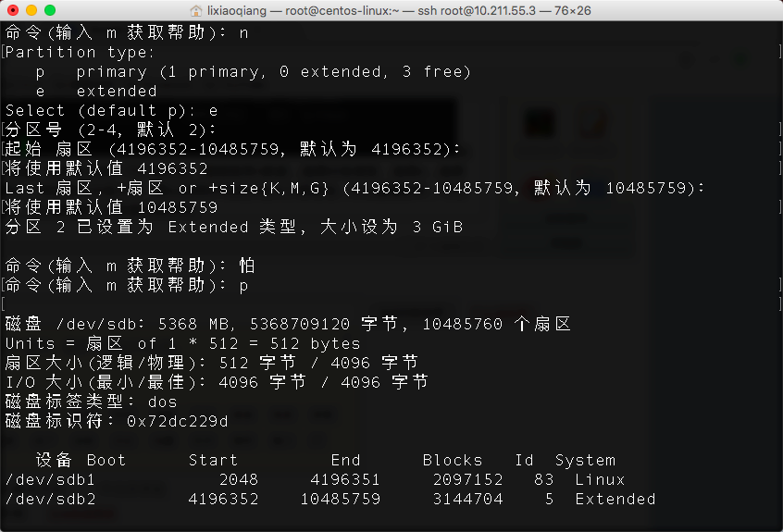Click the 'Units' sector size line
Viewport: 783px width, 532px height.
(182, 344)
